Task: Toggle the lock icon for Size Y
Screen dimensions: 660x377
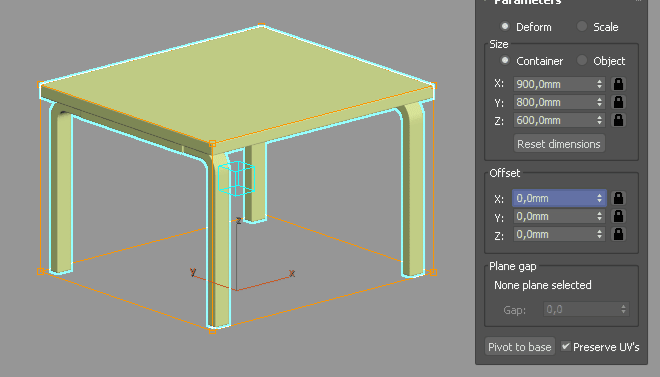Action: (618, 102)
